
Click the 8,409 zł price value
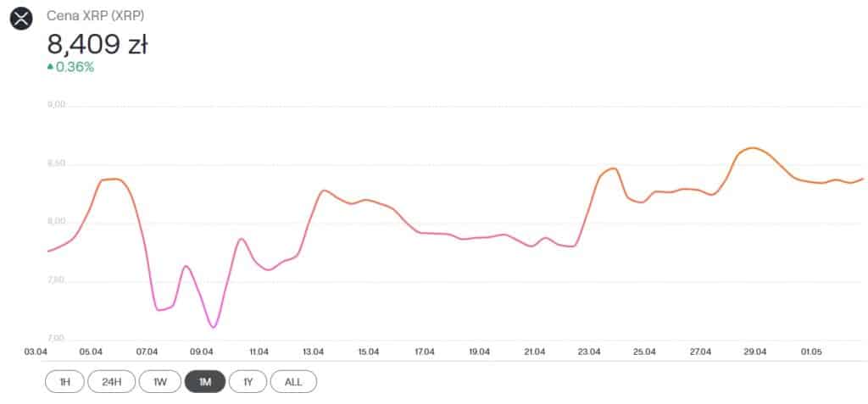point(97,43)
